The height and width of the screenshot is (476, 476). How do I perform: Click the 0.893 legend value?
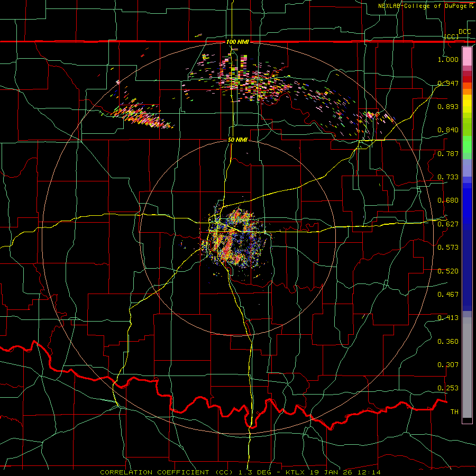pos(448,106)
